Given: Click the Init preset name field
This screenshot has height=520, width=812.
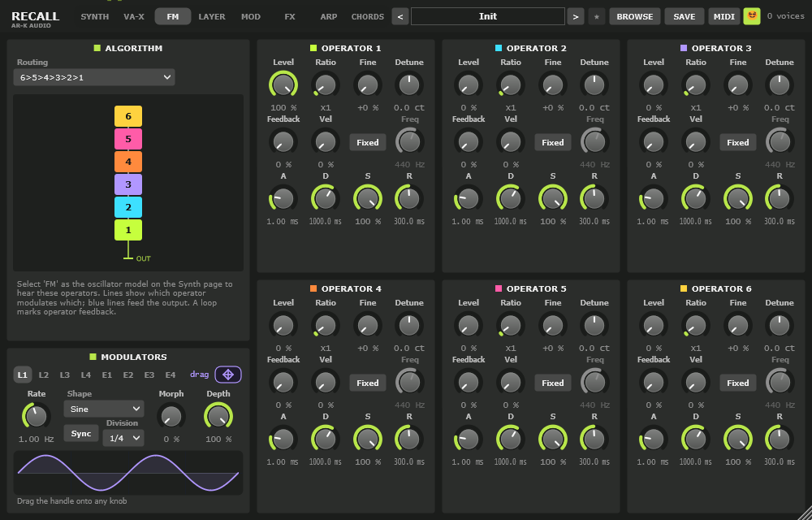Looking at the screenshot, I should pos(488,16).
